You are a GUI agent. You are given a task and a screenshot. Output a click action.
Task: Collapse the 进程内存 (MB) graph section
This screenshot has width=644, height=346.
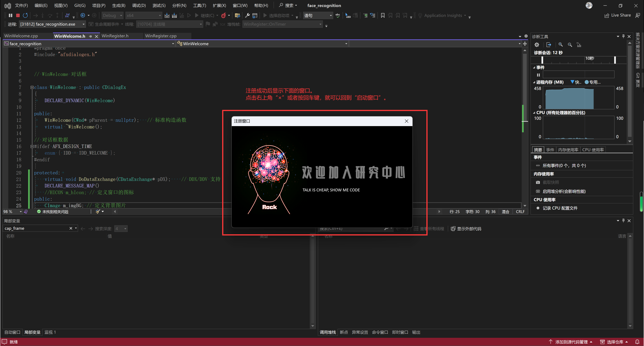tap(534, 82)
